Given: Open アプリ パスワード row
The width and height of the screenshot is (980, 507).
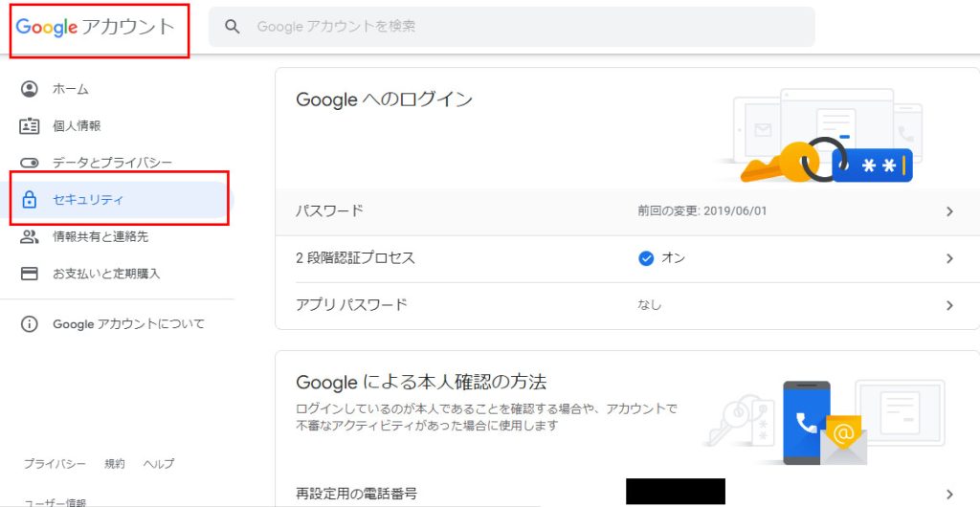Looking at the screenshot, I should click(x=628, y=305).
